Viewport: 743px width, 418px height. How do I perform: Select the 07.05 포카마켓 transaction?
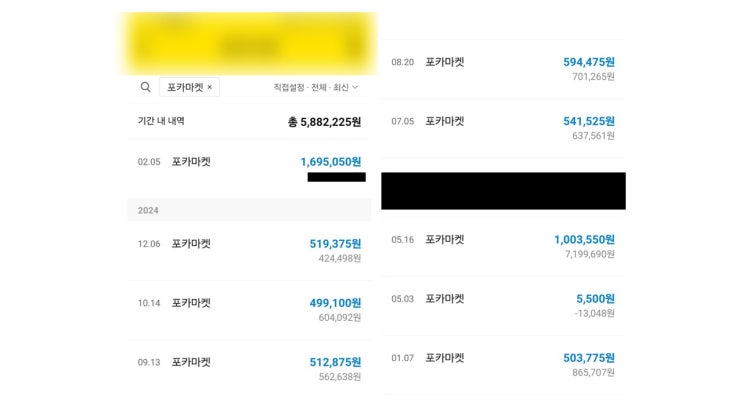[445, 120]
